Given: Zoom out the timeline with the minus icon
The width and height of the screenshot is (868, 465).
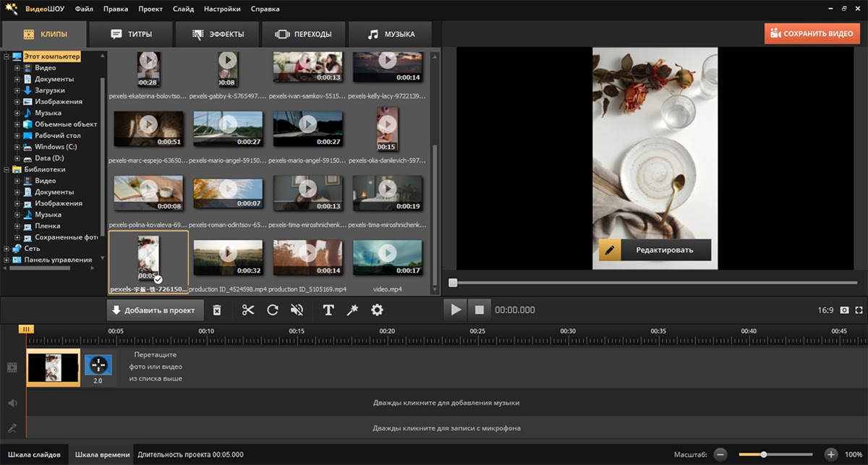Looking at the screenshot, I should click(720, 454).
